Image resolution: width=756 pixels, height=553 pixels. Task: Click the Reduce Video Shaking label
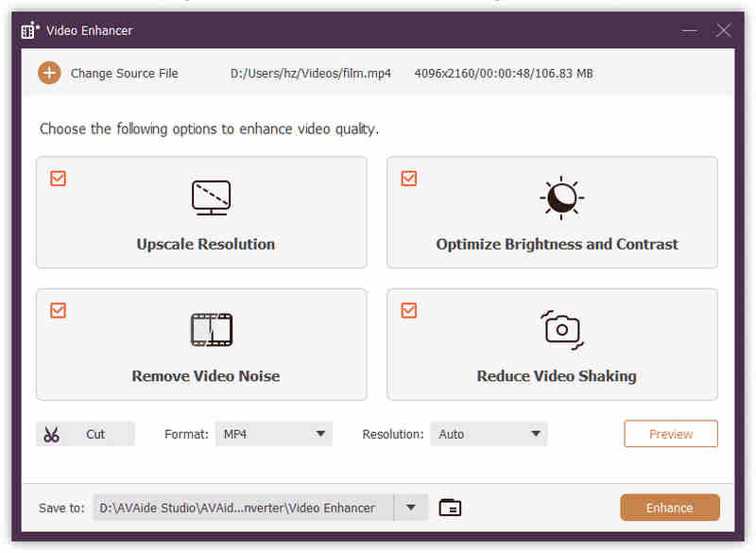(557, 376)
